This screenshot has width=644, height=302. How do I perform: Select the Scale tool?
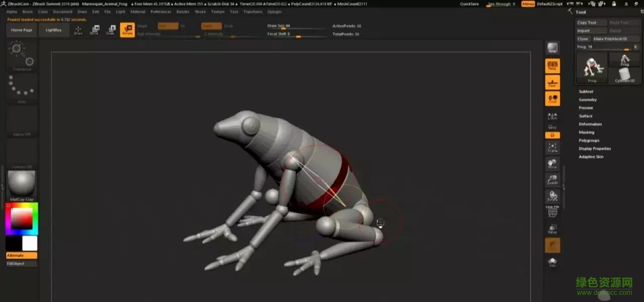tap(110, 30)
